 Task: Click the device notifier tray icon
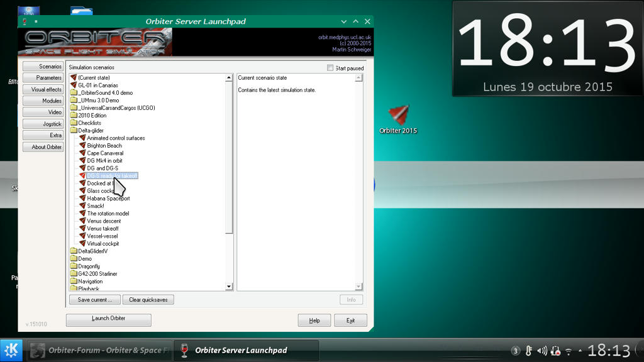[x=556, y=351]
